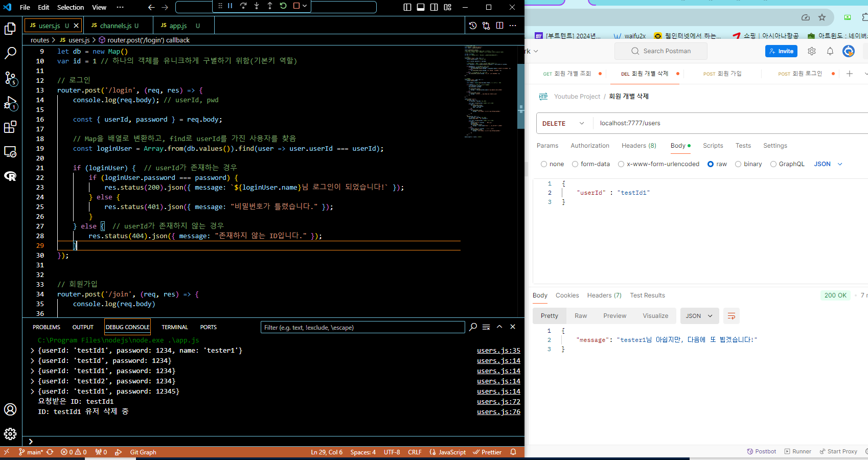Screen dimensions: 868x460
Task: Switch to the PROBLEMS panel tab
Action: tap(47, 327)
